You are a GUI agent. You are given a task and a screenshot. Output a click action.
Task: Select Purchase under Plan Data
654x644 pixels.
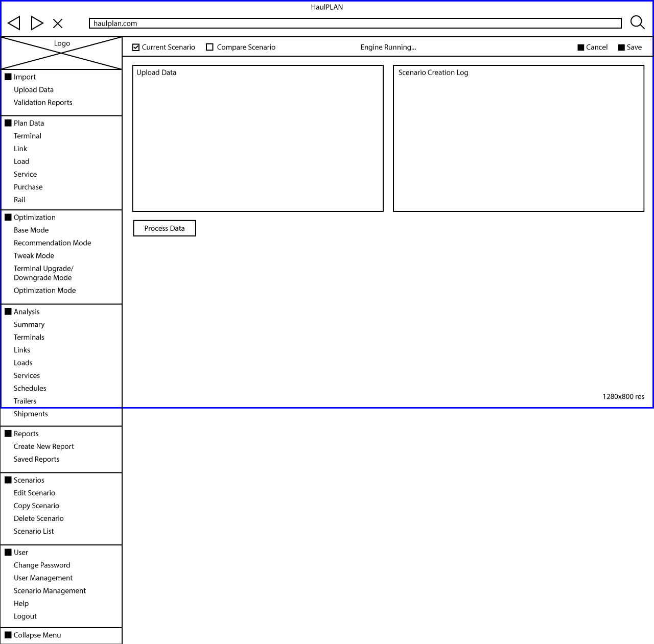click(x=28, y=187)
